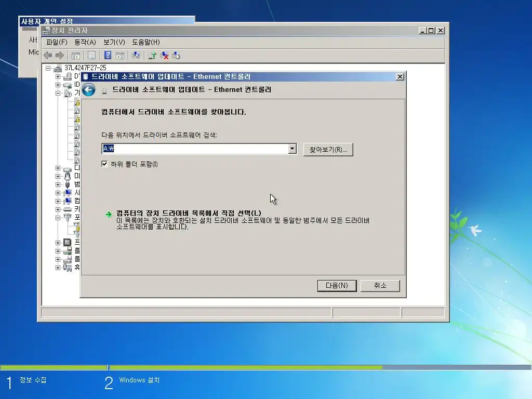This screenshot has width=532, height=399.
Task: Open the 파일(F) menu
Action: pyautogui.click(x=57, y=42)
